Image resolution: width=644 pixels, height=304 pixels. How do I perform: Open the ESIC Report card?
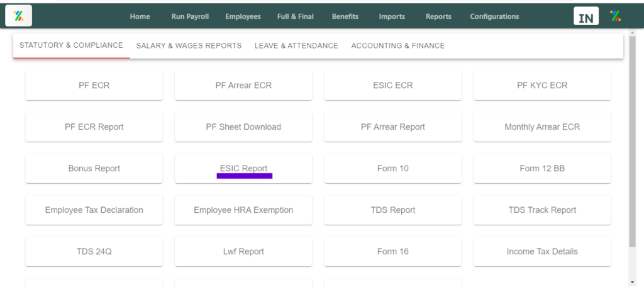tap(243, 169)
